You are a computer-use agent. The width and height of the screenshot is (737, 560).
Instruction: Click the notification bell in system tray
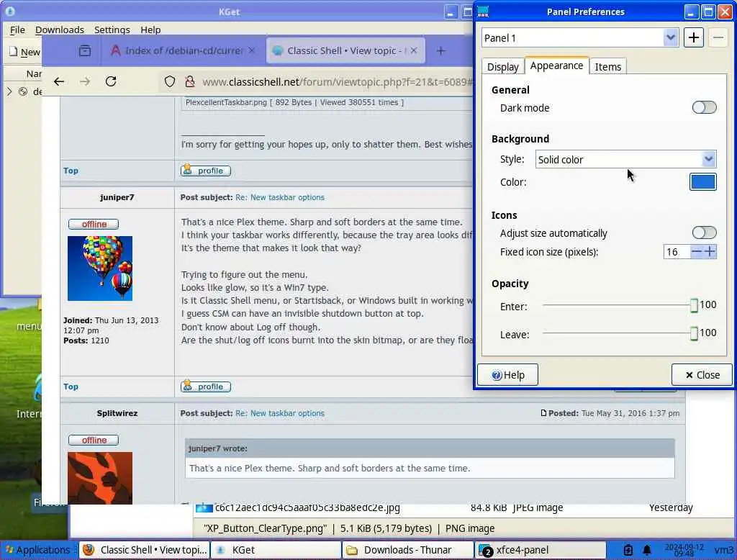pyautogui.click(x=647, y=550)
